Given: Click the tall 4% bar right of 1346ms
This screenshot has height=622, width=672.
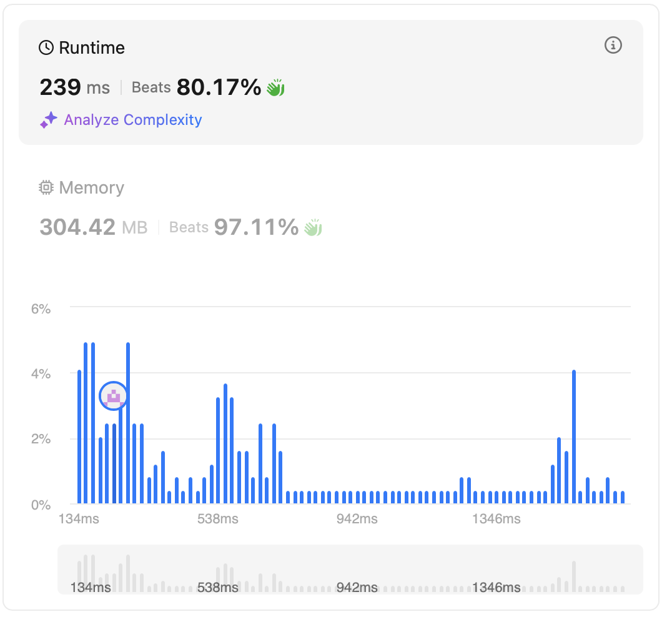Looking at the screenshot, I should (574, 437).
